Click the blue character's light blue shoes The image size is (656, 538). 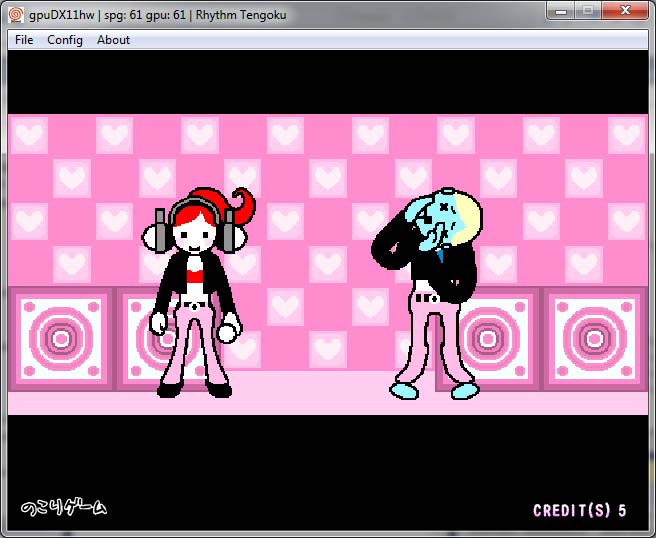tap(432, 389)
